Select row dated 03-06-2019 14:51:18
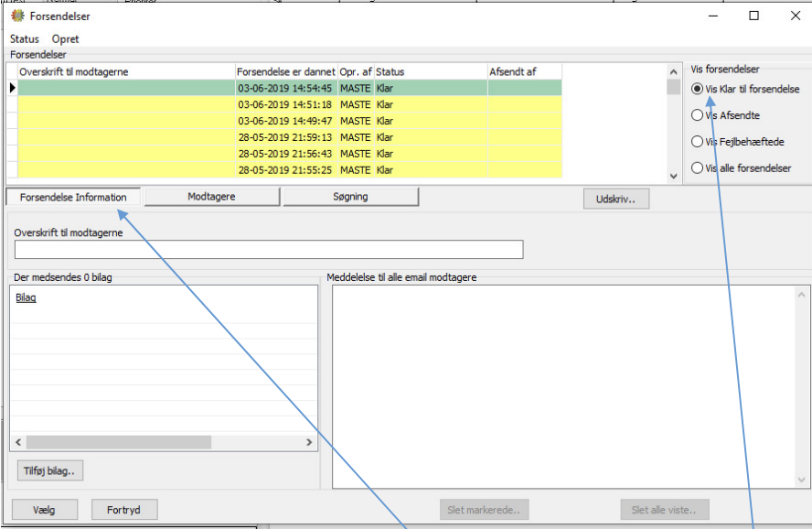This screenshot has height=529, width=812. tap(290, 104)
